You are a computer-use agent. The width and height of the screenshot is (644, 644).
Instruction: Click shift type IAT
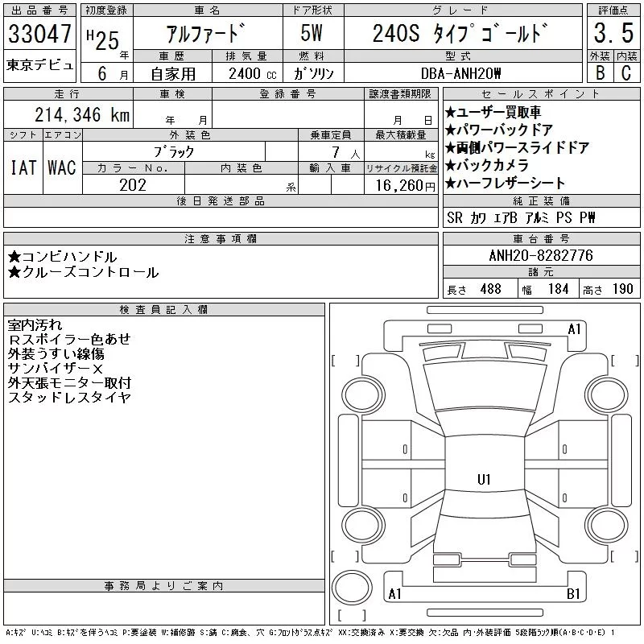coord(23,167)
